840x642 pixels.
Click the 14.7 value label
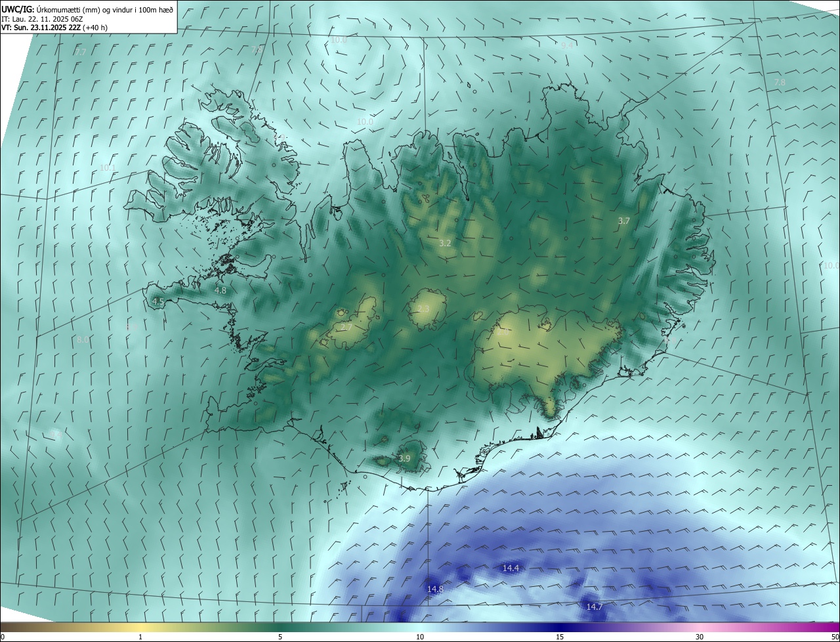tap(595, 607)
